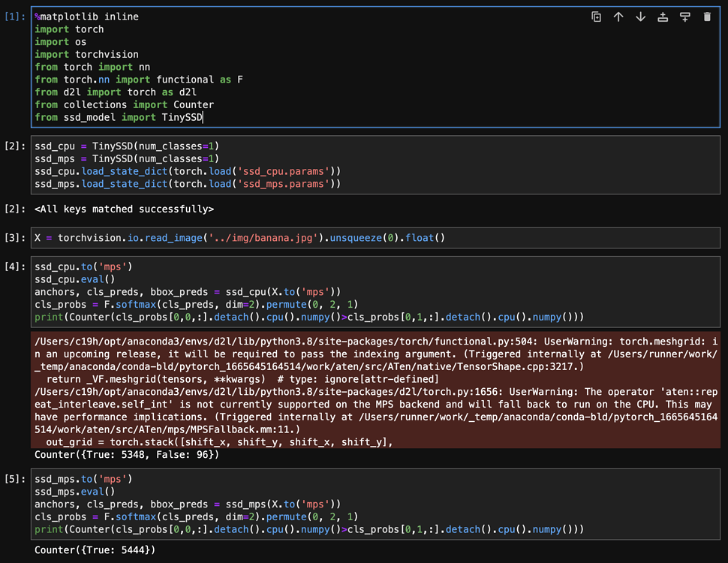Move the cell up with the arrow
This screenshot has width=728, height=563.
coord(618,17)
